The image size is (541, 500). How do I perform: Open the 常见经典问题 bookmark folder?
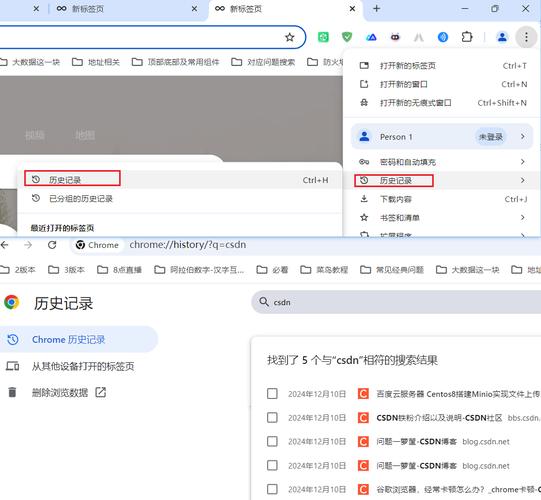point(392,269)
